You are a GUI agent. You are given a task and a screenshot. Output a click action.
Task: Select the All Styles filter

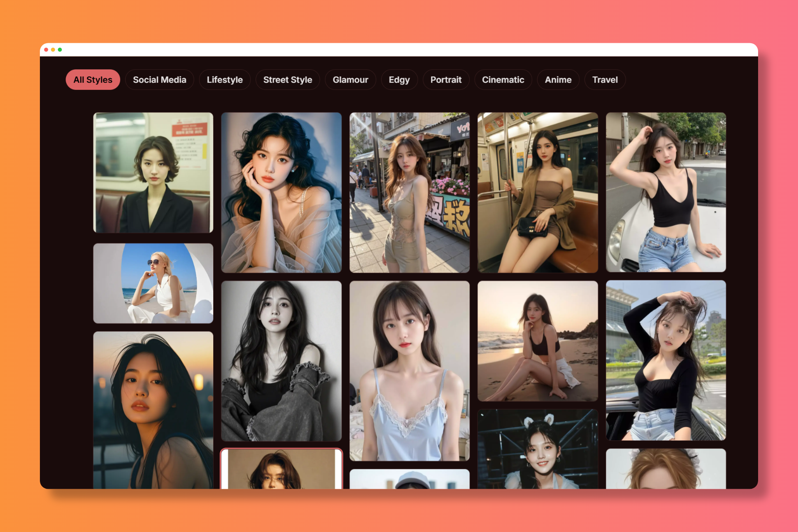(93, 80)
